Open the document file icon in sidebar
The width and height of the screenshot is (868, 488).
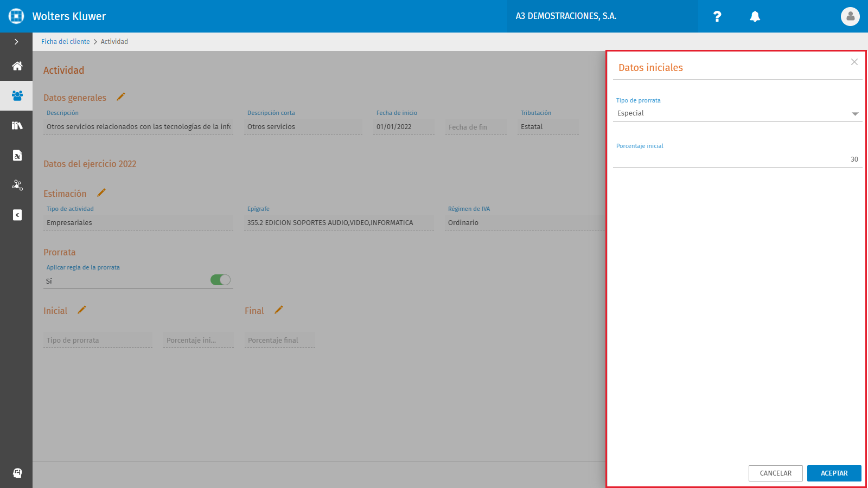(17, 156)
